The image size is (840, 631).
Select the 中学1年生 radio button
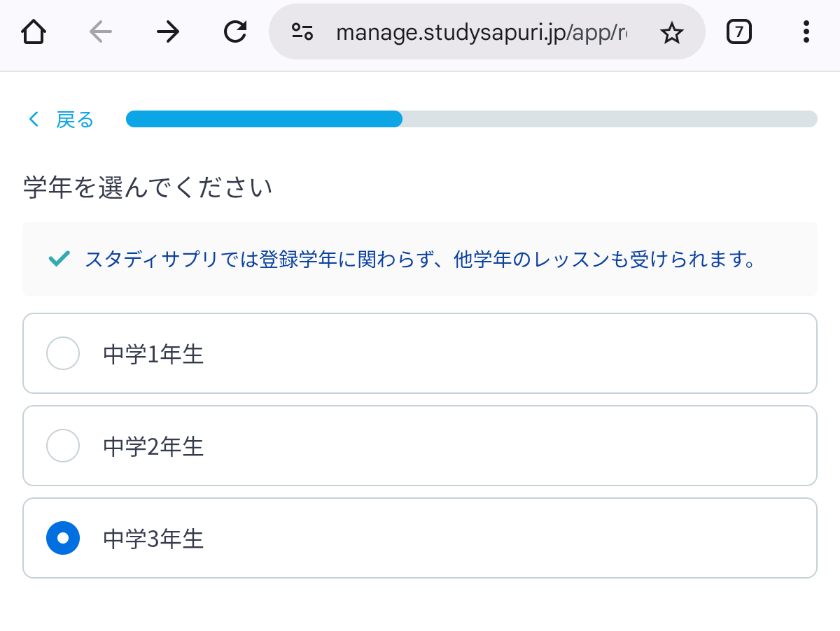point(63,353)
